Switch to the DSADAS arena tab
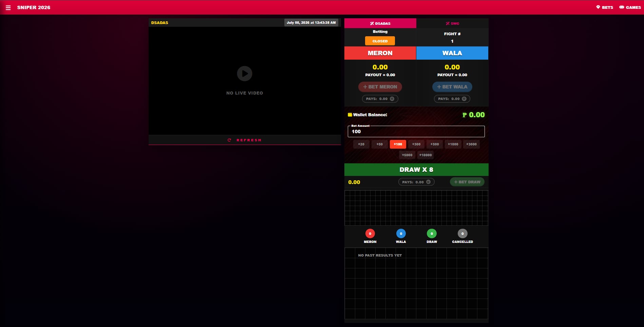 coord(380,23)
